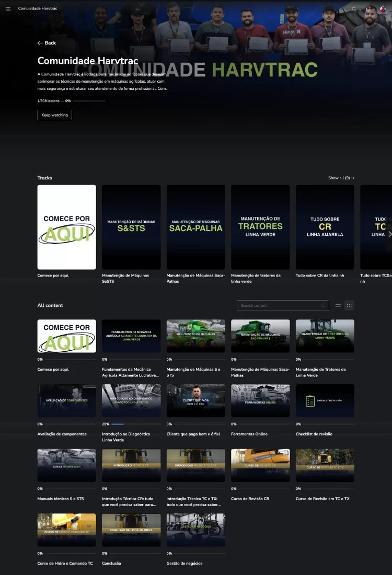The width and height of the screenshot is (392, 575).
Task: Open the Comece por aqui track card
Action: (67, 227)
